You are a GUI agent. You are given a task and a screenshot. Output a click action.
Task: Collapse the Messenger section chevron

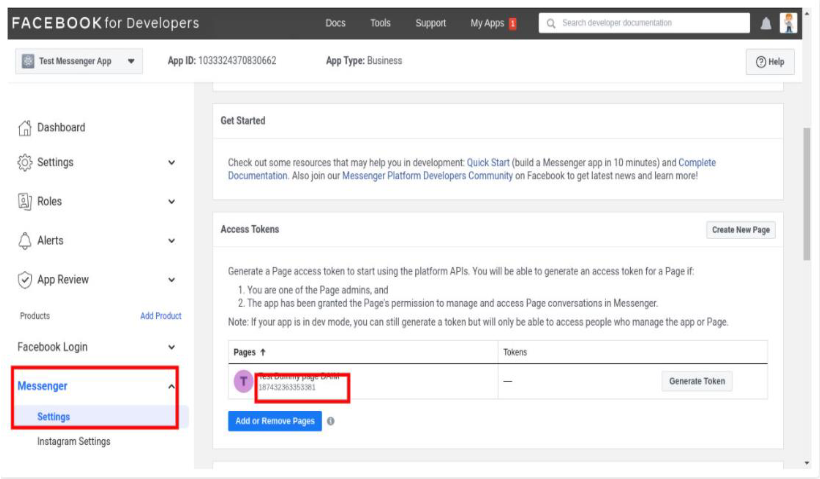pyautogui.click(x=171, y=386)
